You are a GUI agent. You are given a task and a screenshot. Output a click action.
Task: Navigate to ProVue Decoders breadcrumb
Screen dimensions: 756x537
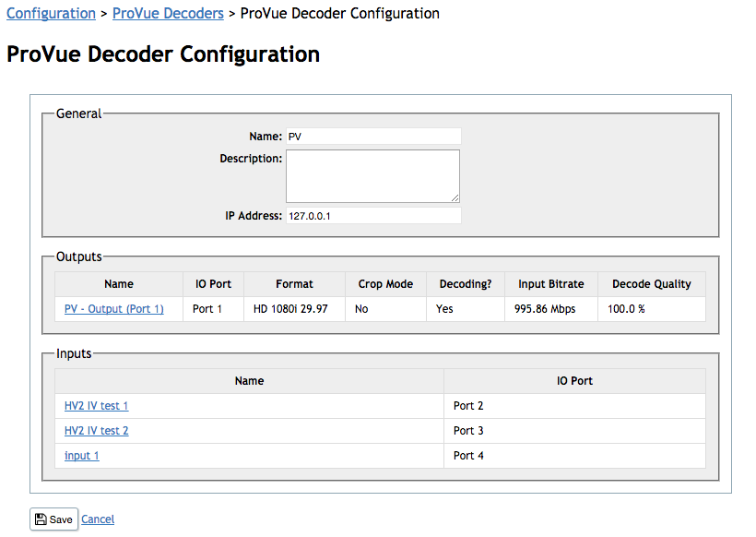coord(168,14)
